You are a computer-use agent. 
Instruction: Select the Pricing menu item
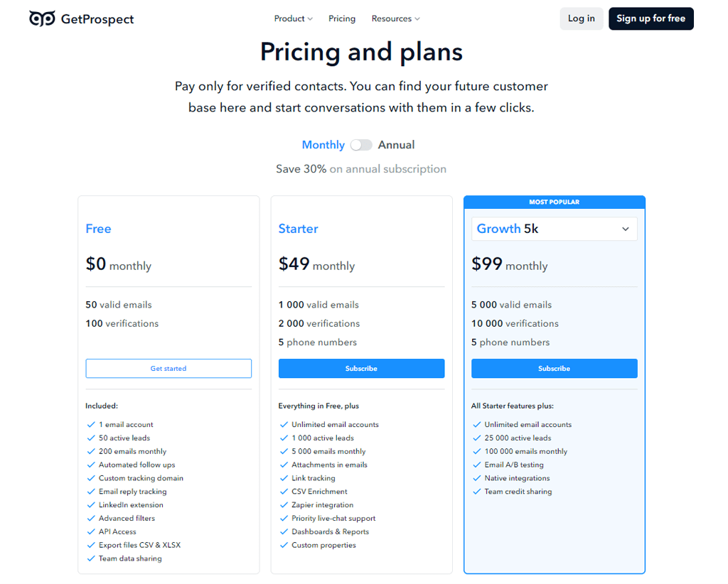coord(342,18)
